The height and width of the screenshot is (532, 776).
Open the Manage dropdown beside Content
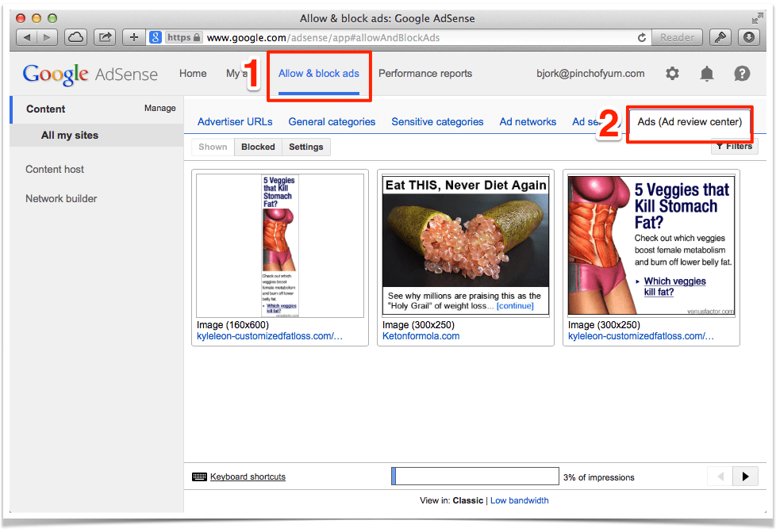159,109
